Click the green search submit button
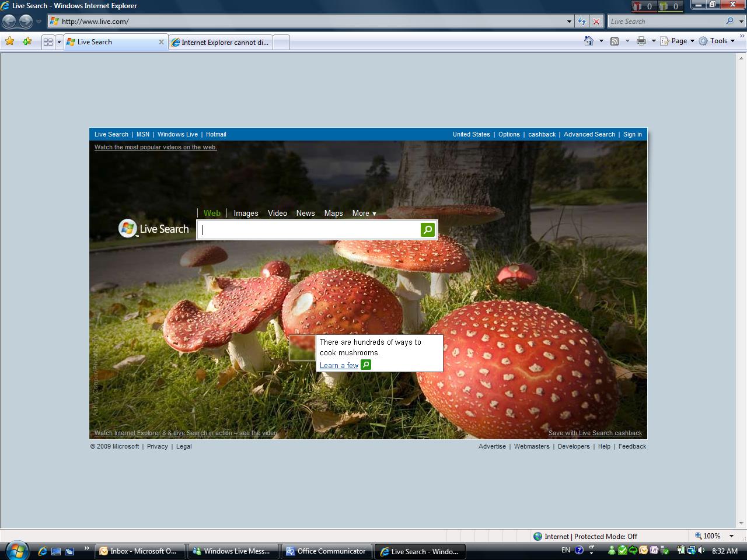This screenshot has height=560, width=747. tap(428, 230)
